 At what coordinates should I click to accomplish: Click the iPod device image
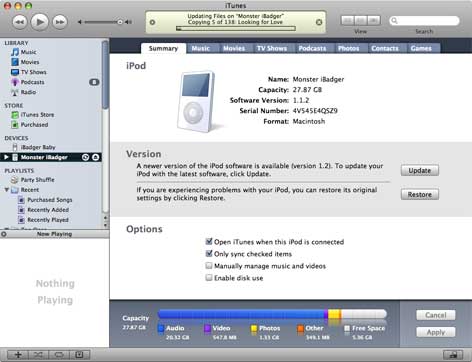(198, 101)
